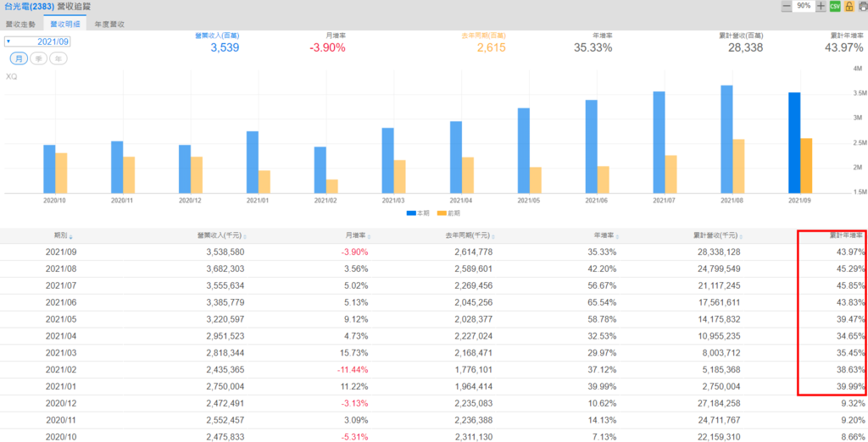Click the blue 2021/08 current-period bar
Viewport: 868px width, 442px height.
click(x=726, y=140)
